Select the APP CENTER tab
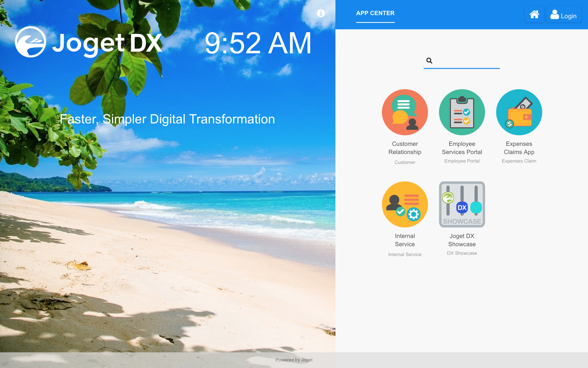Viewport: 588px width, 368px height. click(375, 13)
